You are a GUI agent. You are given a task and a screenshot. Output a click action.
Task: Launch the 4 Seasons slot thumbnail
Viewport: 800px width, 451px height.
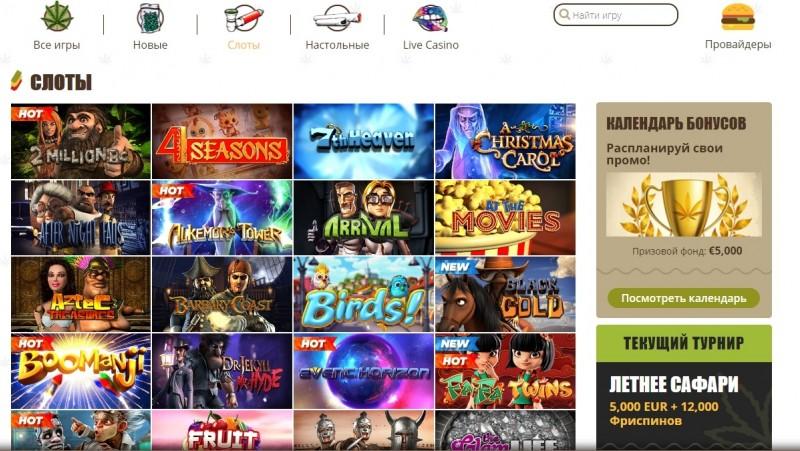pyautogui.click(x=222, y=141)
